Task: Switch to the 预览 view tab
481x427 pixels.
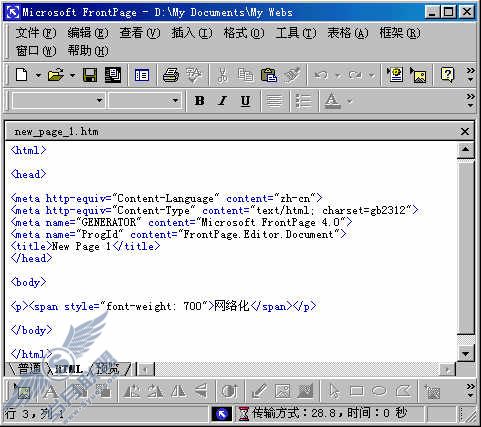Action: pos(107,369)
